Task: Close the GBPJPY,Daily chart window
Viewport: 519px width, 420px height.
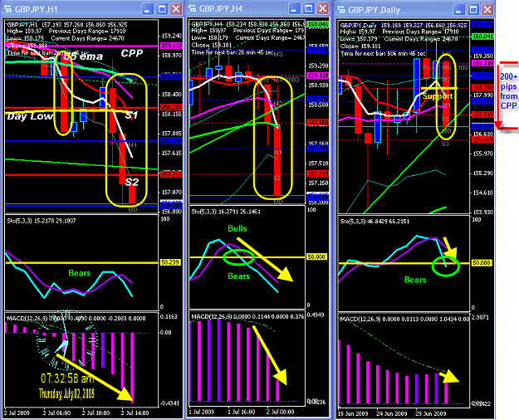Action: (x=487, y=10)
